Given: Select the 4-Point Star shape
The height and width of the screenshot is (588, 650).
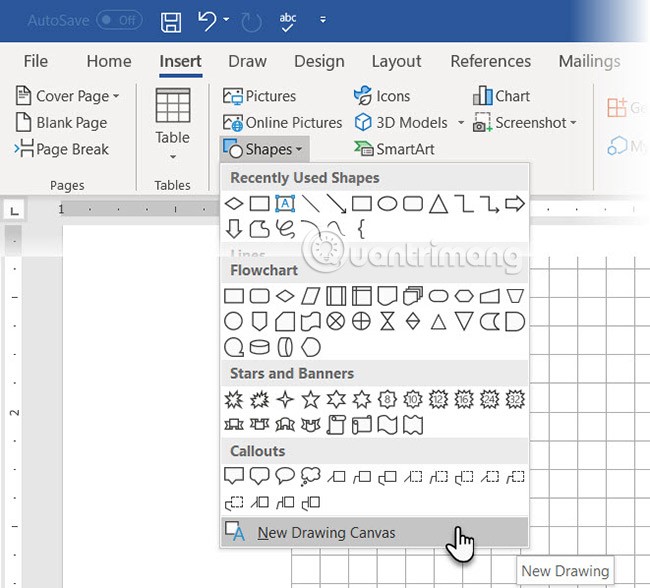Looking at the screenshot, I should (285, 399).
